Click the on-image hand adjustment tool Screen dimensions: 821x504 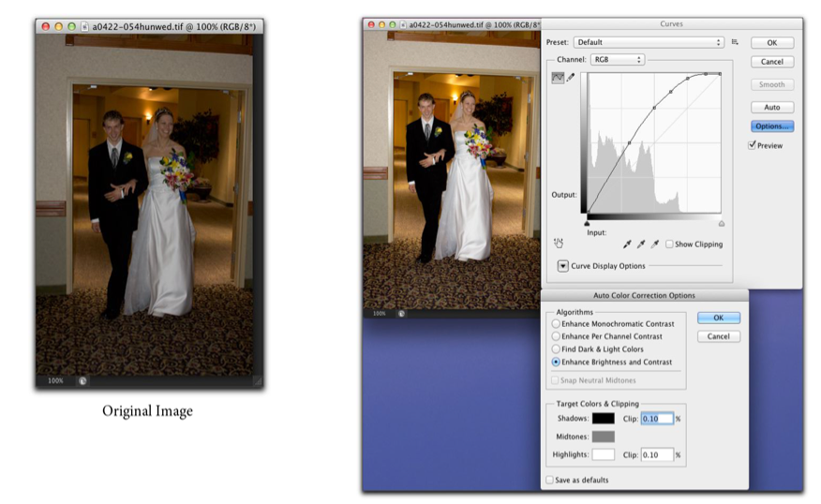[558, 244]
